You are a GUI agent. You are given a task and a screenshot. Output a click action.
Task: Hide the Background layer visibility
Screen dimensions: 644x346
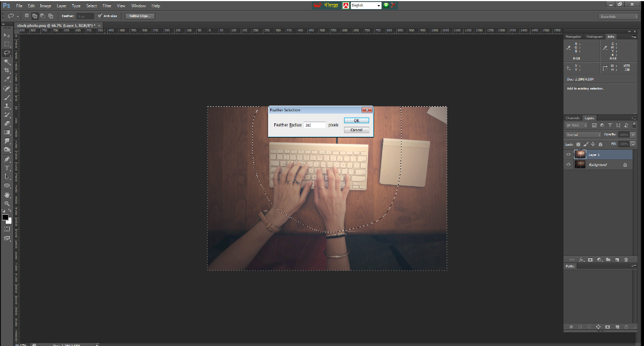(x=568, y=164)
